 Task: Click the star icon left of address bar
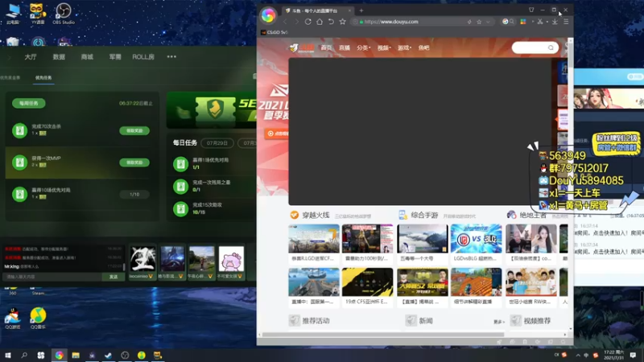(x=342, y=22)
